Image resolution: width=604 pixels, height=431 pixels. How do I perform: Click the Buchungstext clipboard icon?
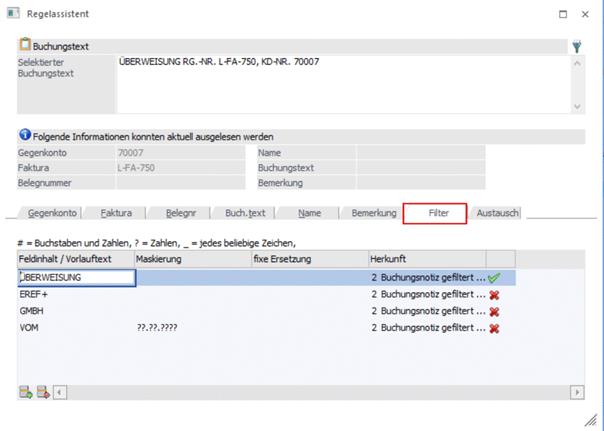click(25, 46)
